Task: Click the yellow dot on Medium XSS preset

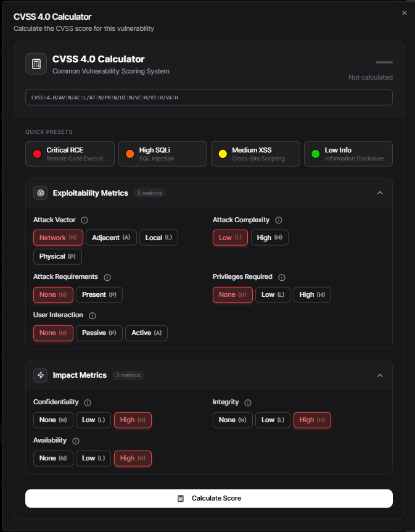Action: (x=223, y=154)
